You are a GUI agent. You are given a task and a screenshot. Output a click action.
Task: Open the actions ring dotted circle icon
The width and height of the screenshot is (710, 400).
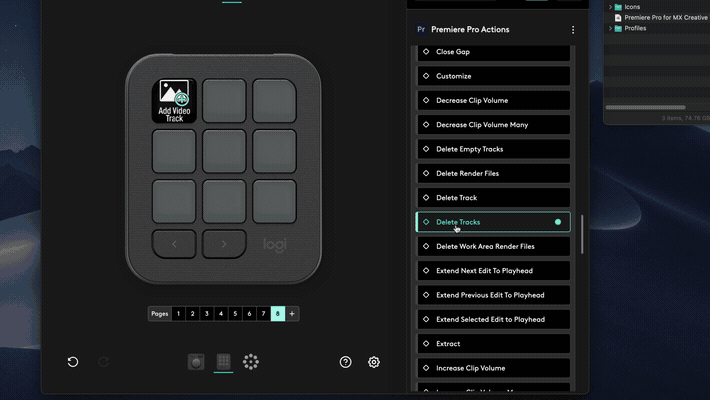[250, 362]
